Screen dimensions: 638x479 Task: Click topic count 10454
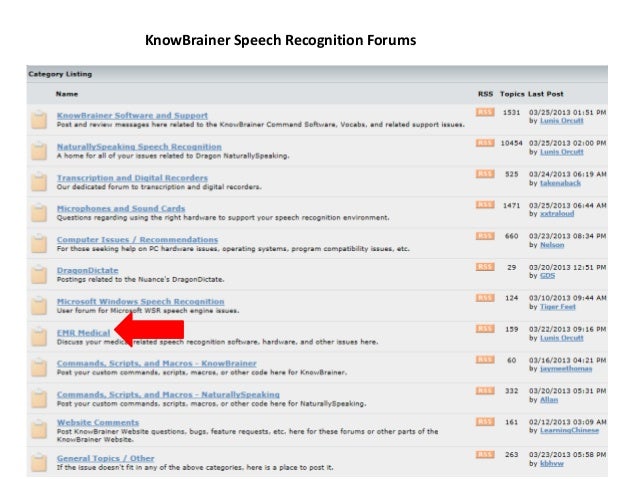tap(511, 143)
